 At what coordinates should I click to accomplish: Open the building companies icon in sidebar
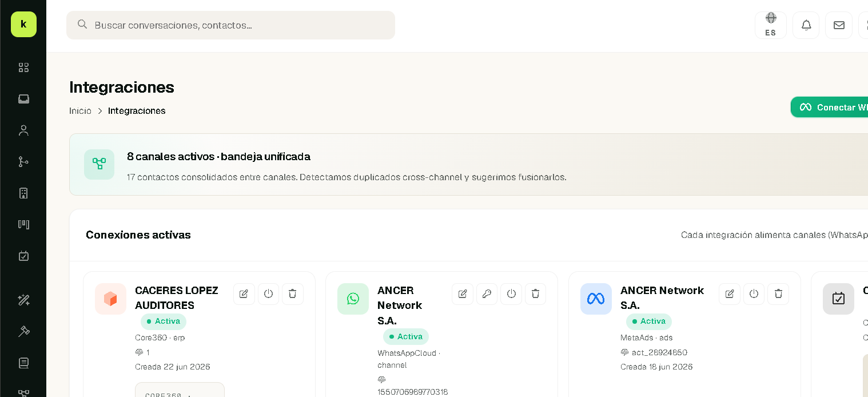23,193
